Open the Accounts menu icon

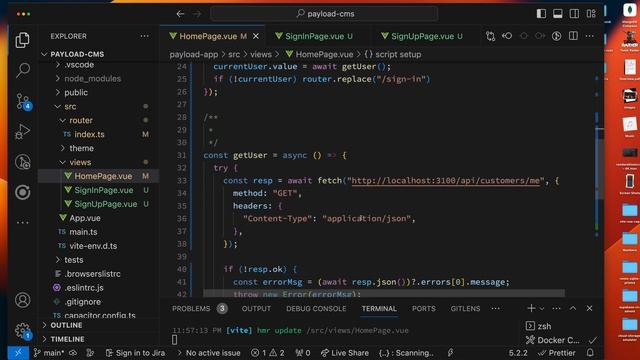coord(22,300)
